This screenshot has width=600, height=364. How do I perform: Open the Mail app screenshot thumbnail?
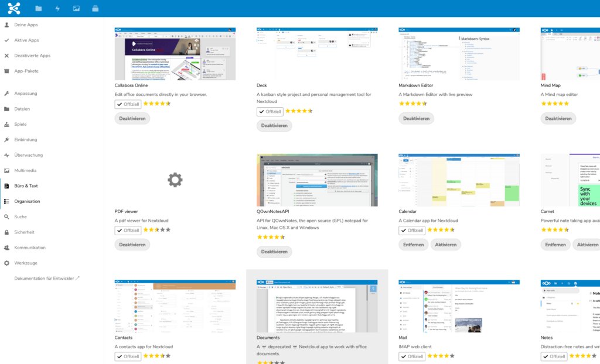point(459,306)
